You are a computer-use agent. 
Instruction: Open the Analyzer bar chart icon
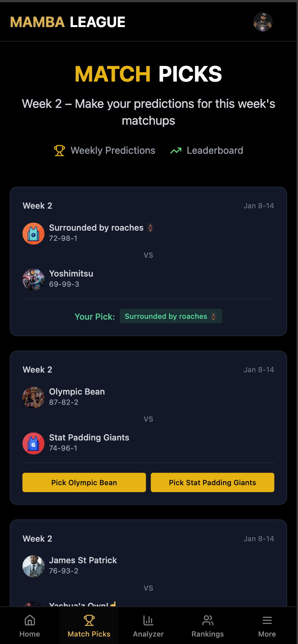[x=148, y=620]
